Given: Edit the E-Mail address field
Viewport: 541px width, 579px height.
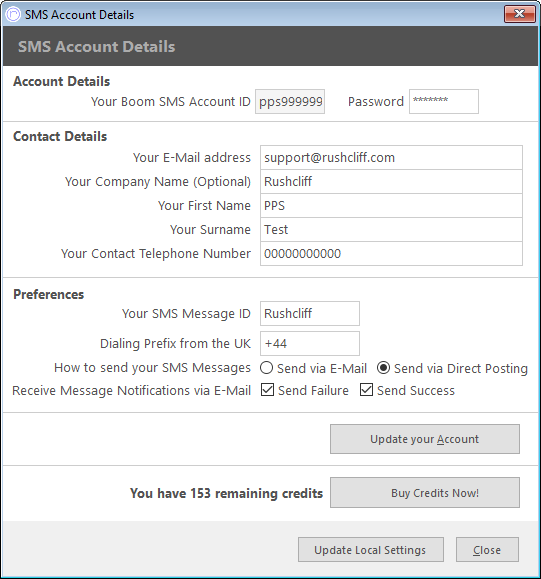Looking at the screenshot, I should click(391, 158).
